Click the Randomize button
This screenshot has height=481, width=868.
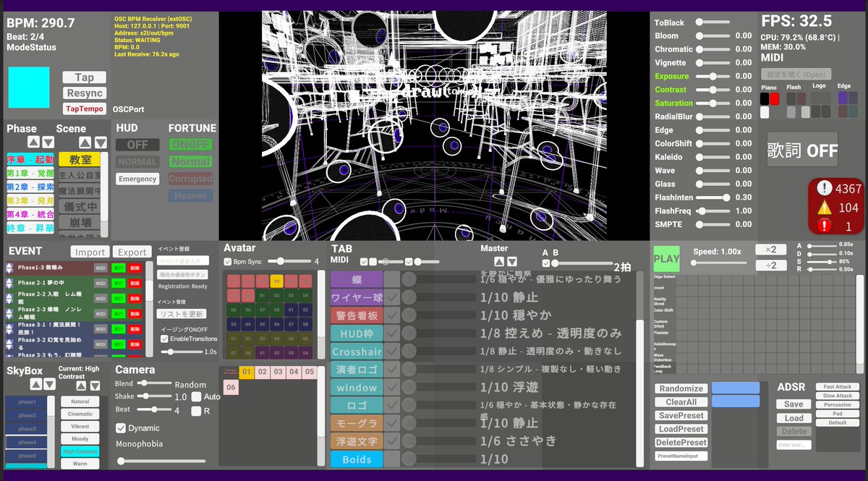(680, 389)
